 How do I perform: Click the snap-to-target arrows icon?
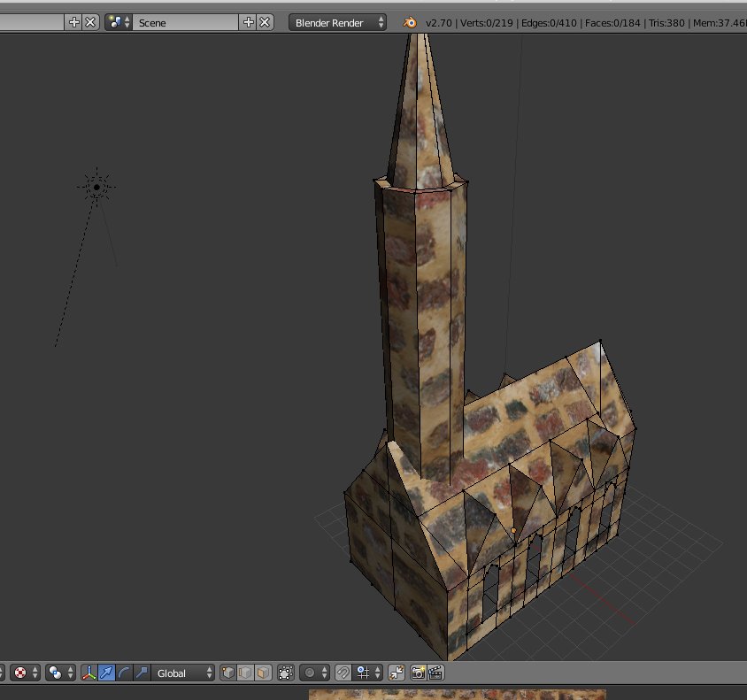pyautogui.click(x=397, y=673)
